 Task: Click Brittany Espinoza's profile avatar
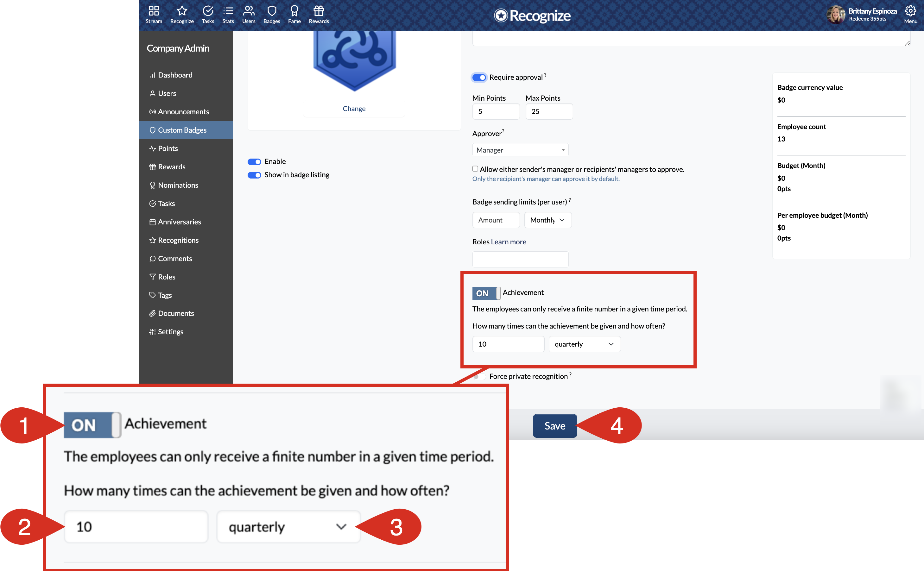pyautogui.click(x=836, y=15)
